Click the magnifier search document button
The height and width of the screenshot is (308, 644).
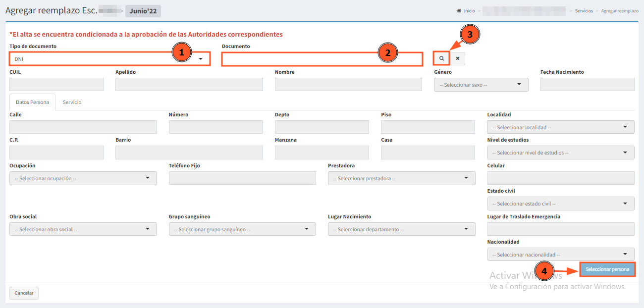(441, 58)
